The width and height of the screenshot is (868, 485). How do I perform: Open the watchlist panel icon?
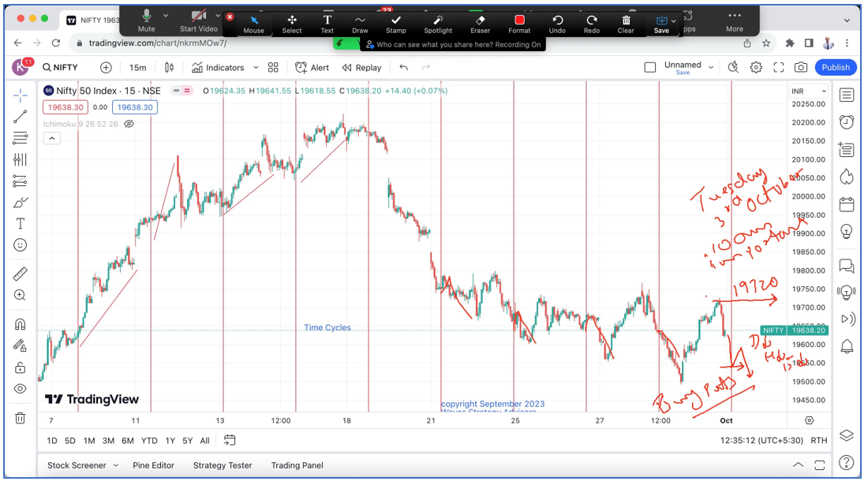pyautogui.click(x=847, y=95)
